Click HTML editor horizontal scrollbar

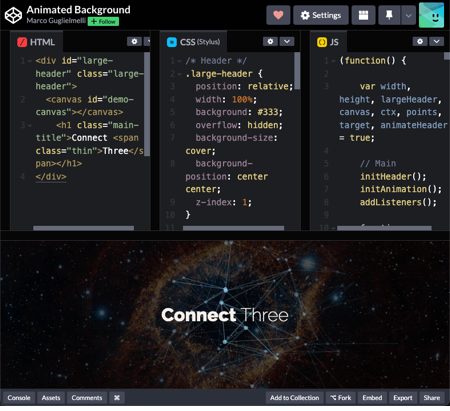point(84,228)
